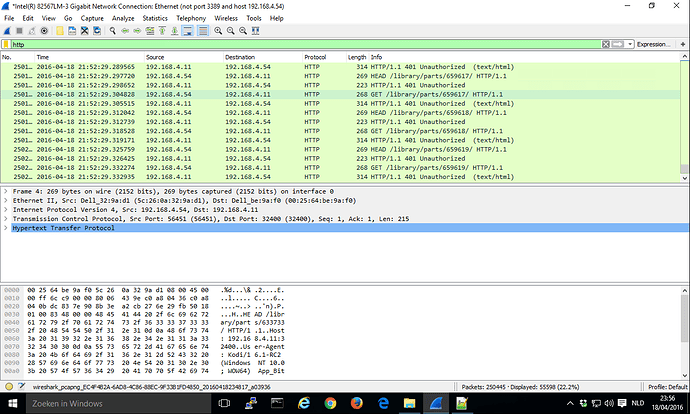Click the filter bookmark icon
This screenshot has width=690, height=414.
click(x=6, y=44)
